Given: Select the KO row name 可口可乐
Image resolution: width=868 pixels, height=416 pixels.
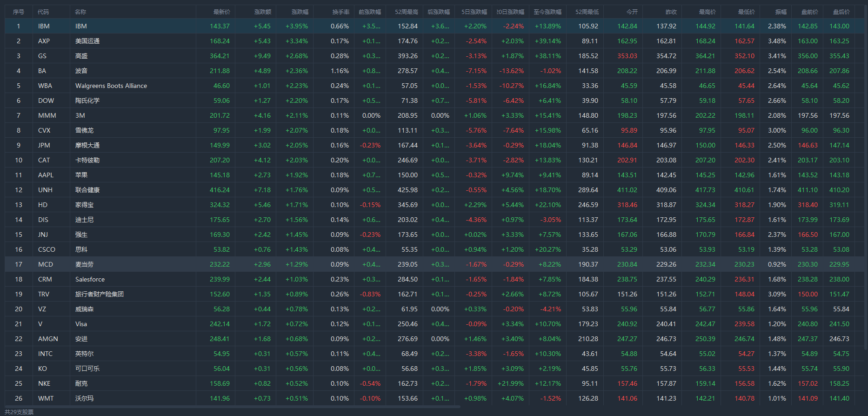Looking at the screenshot, I should pos(87,369).
